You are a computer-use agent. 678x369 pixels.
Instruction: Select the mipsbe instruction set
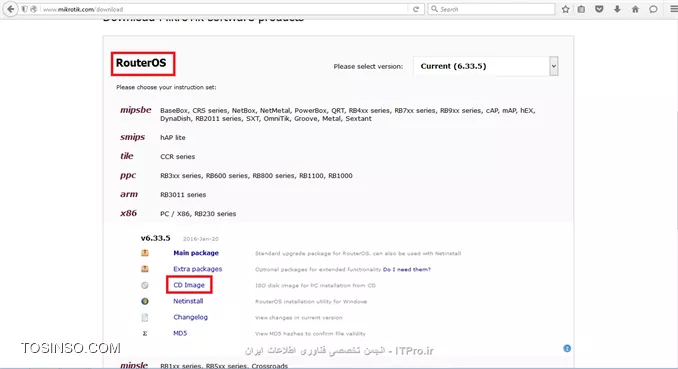(136, 110)
